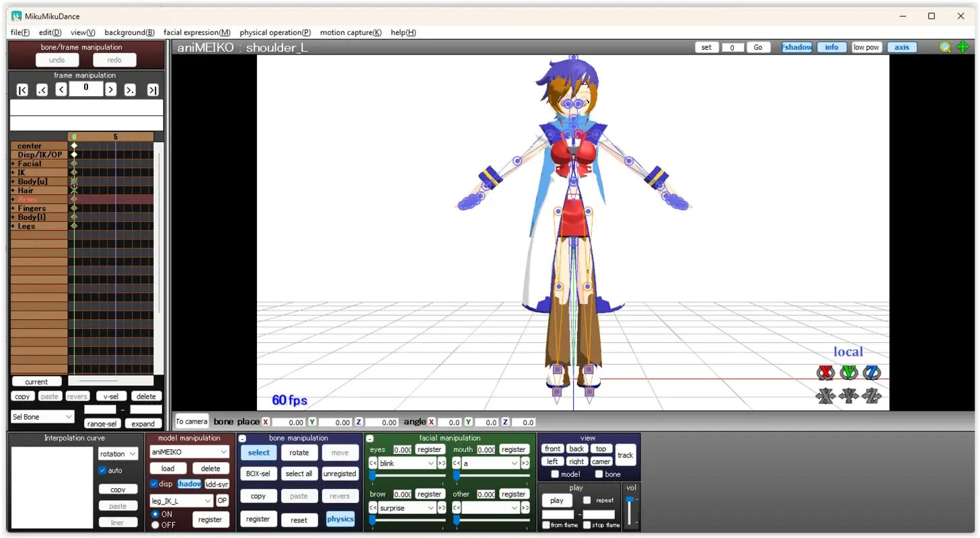Click the play button

coord(556,500)
